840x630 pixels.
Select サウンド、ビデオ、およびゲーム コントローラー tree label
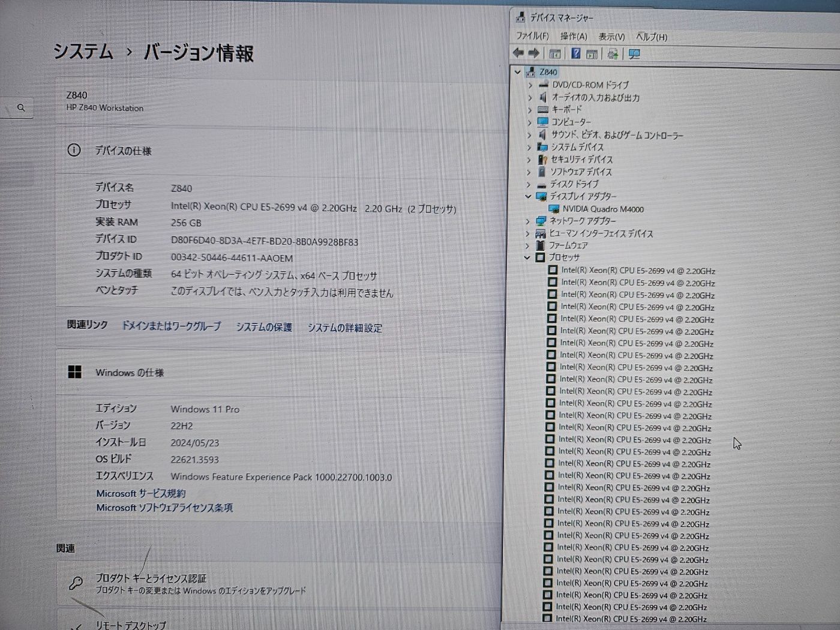point(617,135)
